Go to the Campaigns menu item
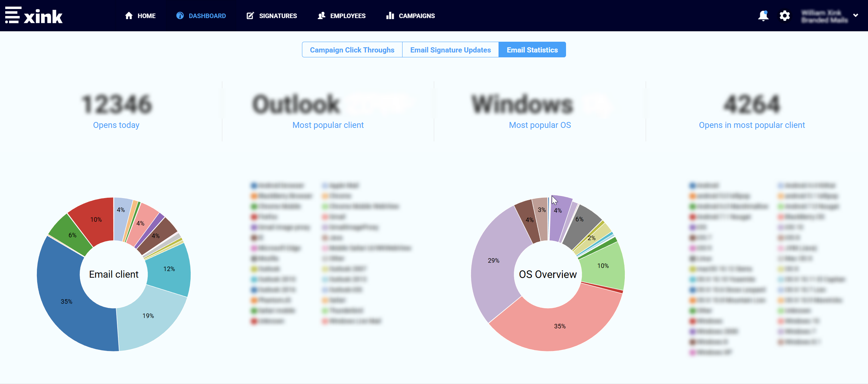The width and height of the screenshot is (868, 384). click(416, 16)
